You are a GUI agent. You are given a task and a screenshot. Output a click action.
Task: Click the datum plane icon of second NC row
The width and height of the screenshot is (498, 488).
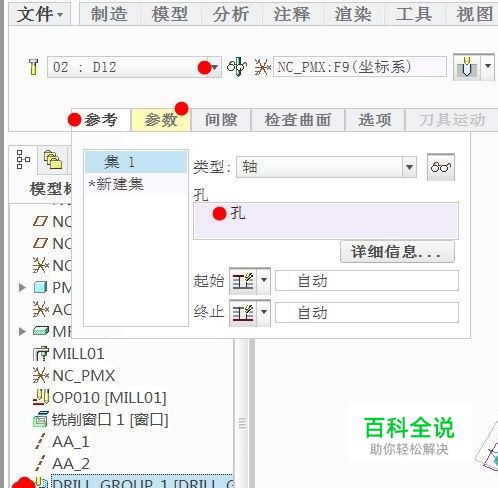pos(41,243)
